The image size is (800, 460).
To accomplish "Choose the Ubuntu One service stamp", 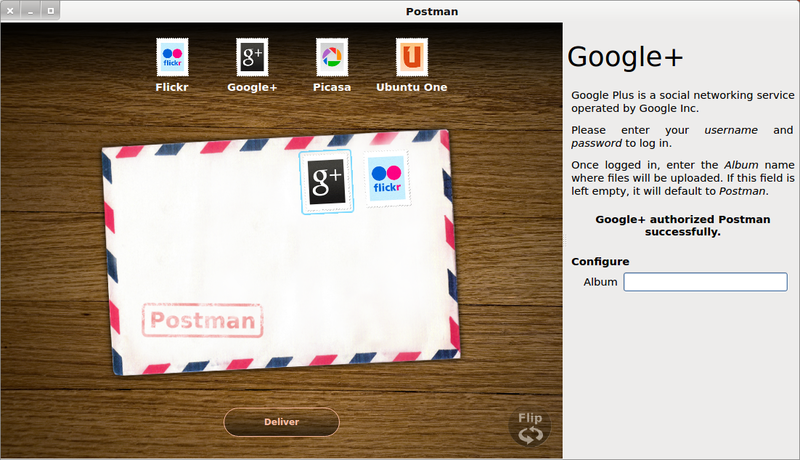I will tap(411, 57).
